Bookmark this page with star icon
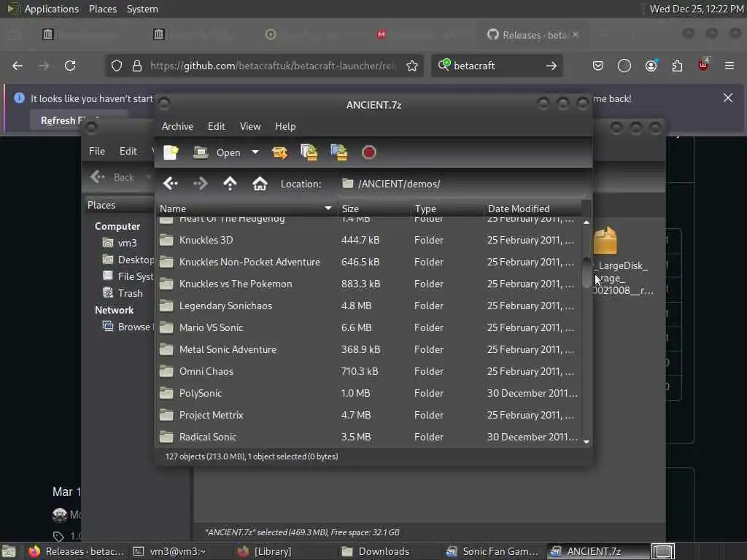Viewport: 747px width, 560px height. pos(412,66)
